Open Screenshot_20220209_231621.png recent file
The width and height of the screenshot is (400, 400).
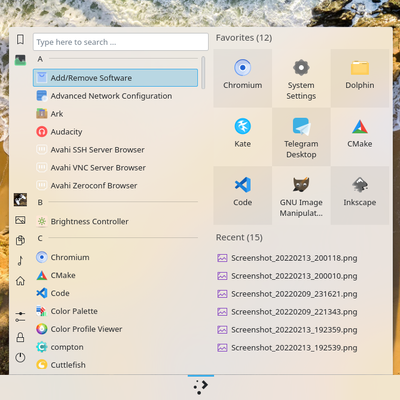(287, 294)
